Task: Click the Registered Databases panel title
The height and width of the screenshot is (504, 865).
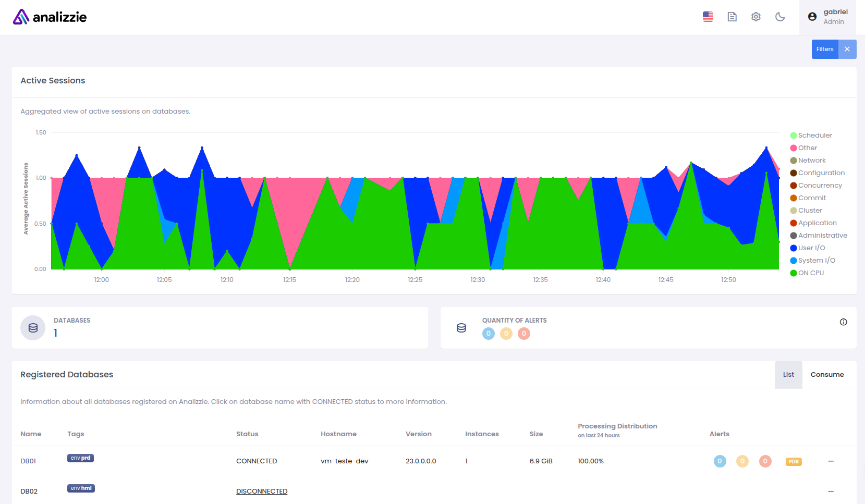Action: click(x=67, y=375)
